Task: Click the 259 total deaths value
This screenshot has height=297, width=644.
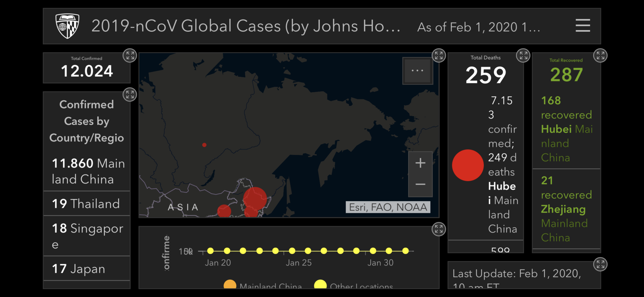Action: pyautogui.click(x=486, y=75)
